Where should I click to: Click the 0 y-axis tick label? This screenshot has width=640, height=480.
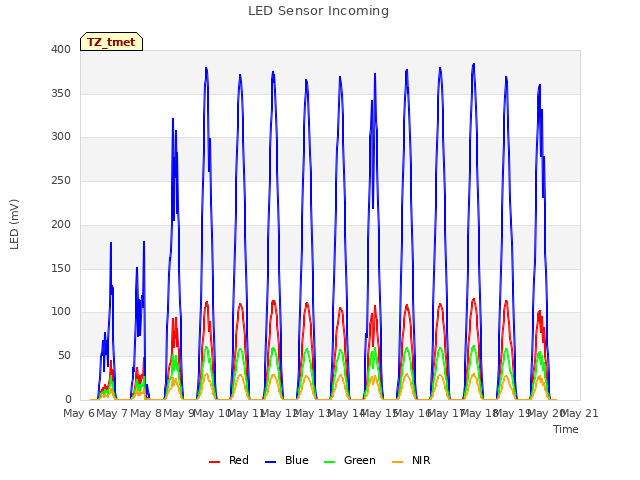pyautogui.click(x=68, y=399)
